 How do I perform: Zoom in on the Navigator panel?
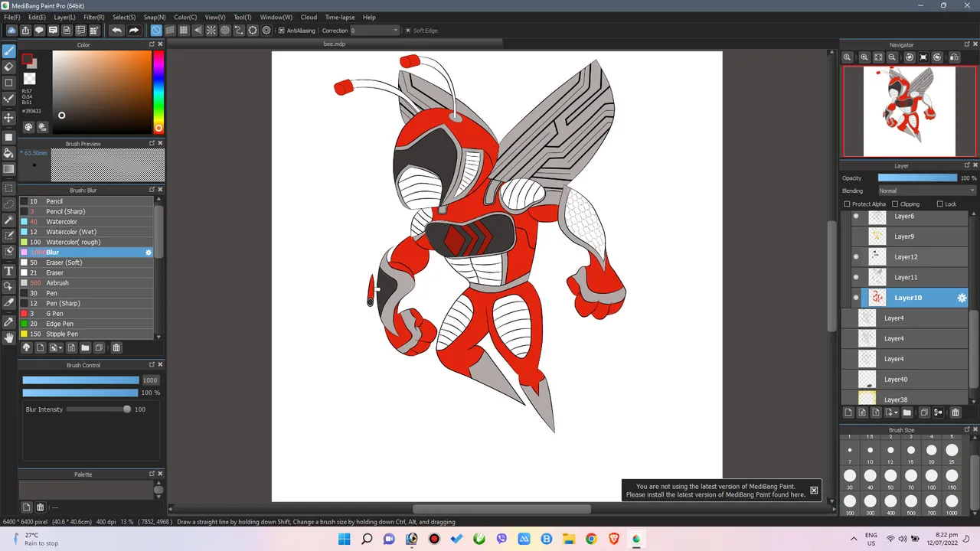864,57
